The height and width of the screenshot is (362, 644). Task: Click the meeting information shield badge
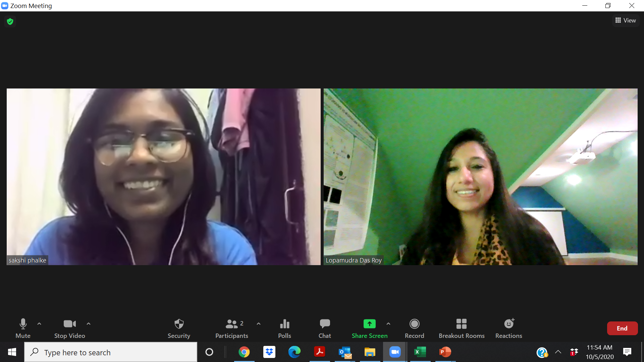coord(10,21)
